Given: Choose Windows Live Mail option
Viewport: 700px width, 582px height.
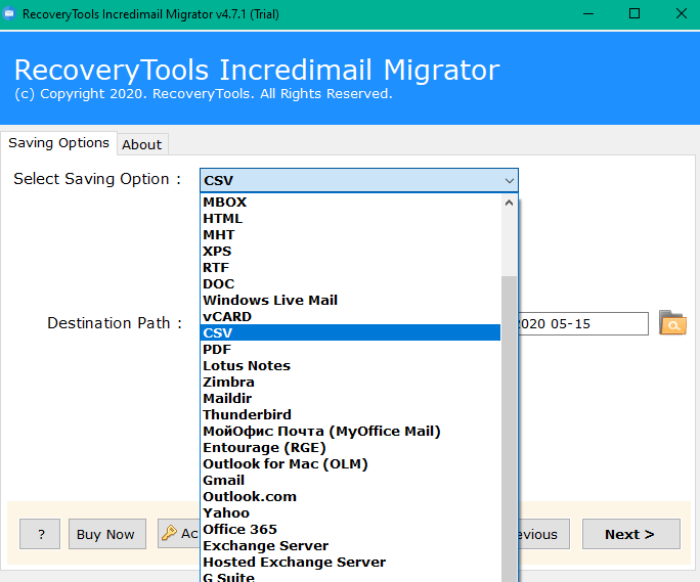Looking at the screenshot, I should coord(350,300).
